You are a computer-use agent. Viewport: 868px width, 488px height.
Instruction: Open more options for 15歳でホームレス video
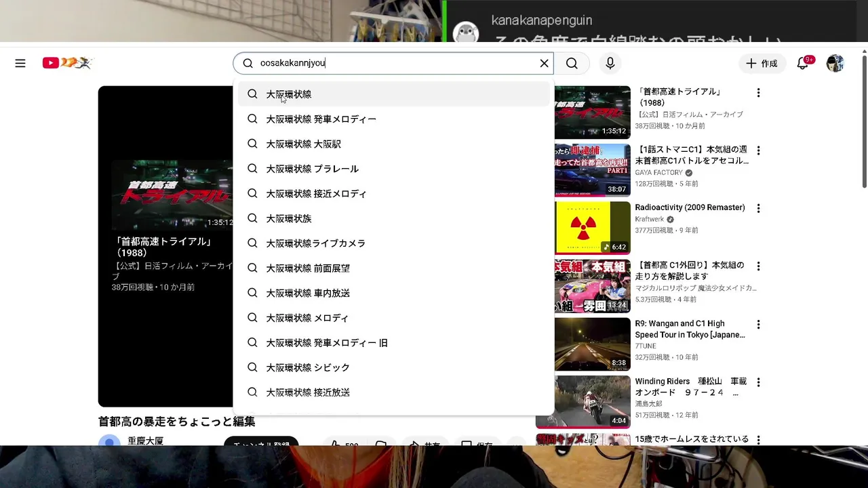[758, 440]
